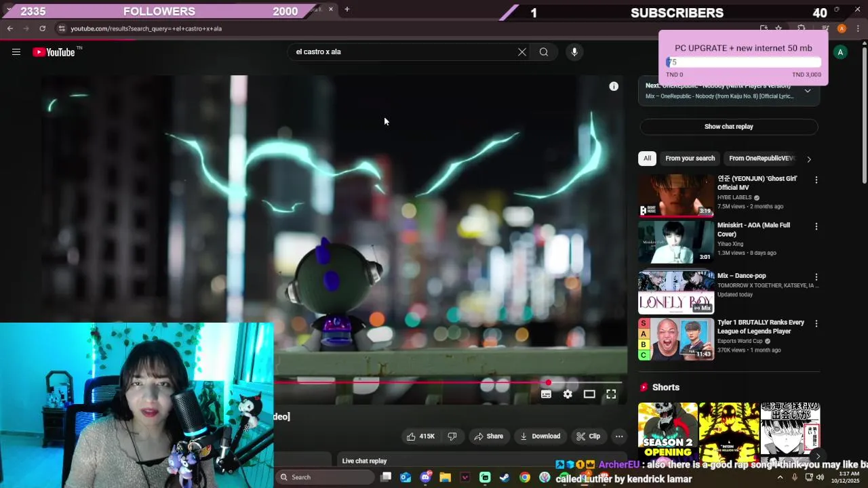
Task: Download the video
Action: pos(540,436)
